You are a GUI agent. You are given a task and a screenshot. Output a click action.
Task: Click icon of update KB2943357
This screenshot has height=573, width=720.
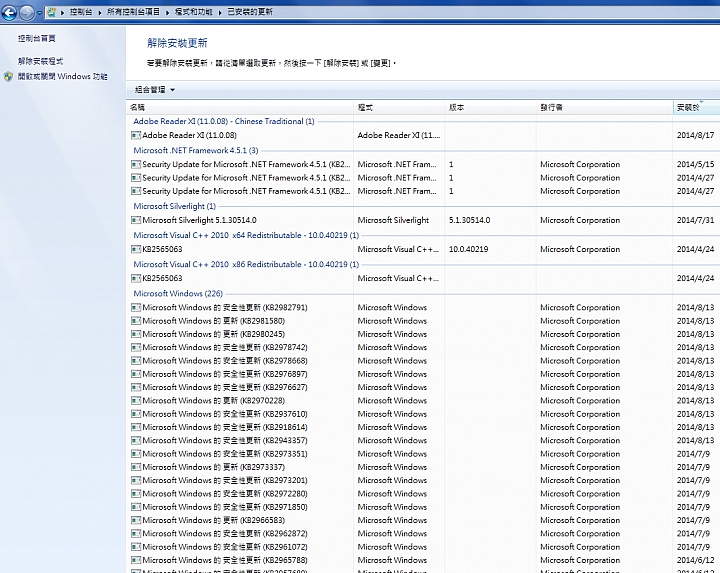pyautogui.click(x=136, y=440)
